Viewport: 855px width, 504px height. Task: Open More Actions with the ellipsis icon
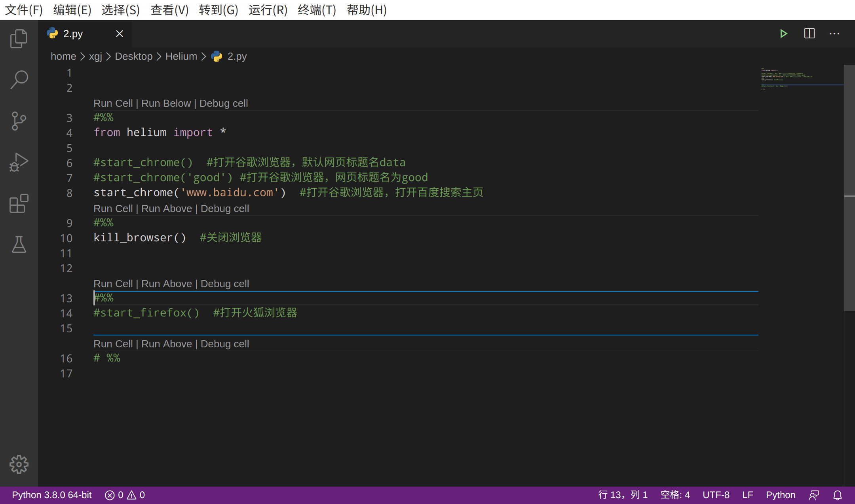coord(834,34)
